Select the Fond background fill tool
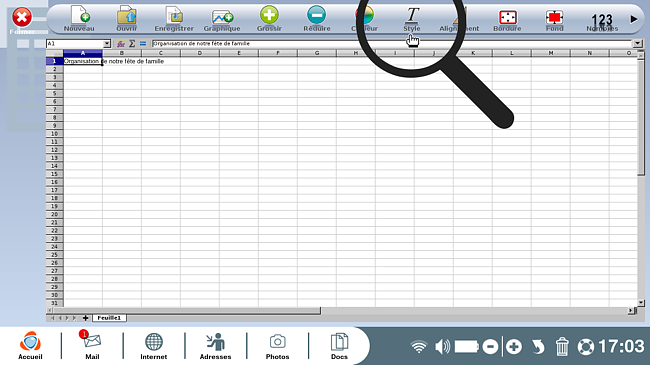The height and width of the screenshot is (365, 650). pyautogui.click(x=554, y=17)
